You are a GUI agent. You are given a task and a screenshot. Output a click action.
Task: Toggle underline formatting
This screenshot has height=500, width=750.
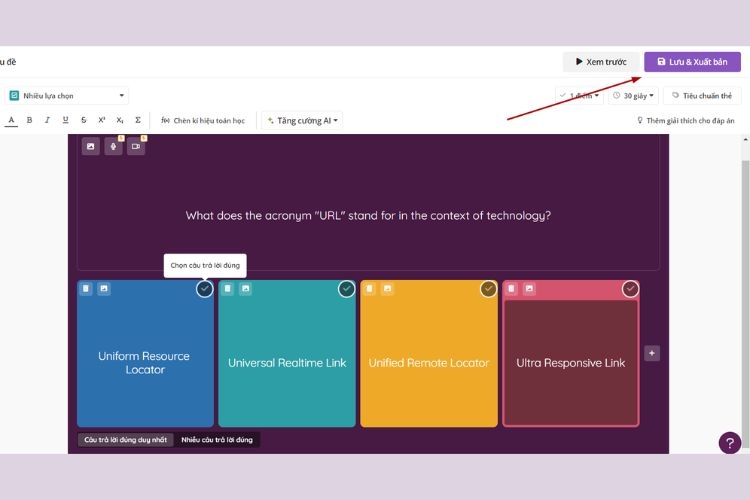65,120
